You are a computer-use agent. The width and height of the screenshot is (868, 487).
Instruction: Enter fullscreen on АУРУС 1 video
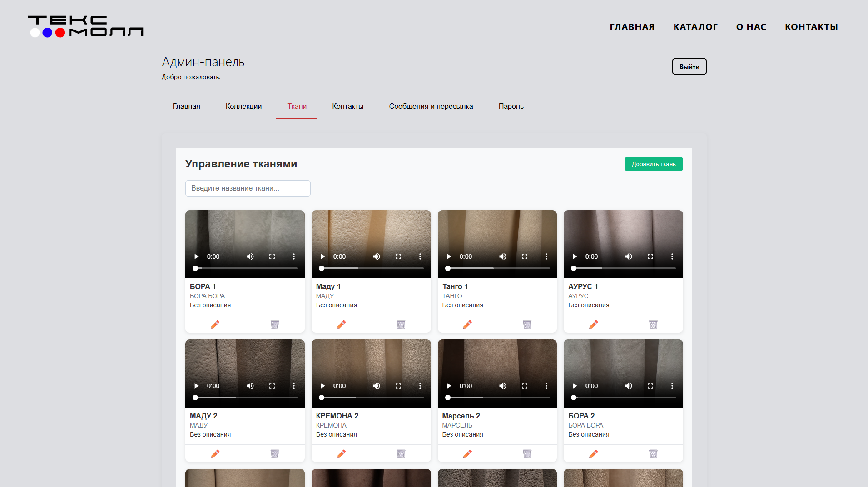click(x=650, y=256)
